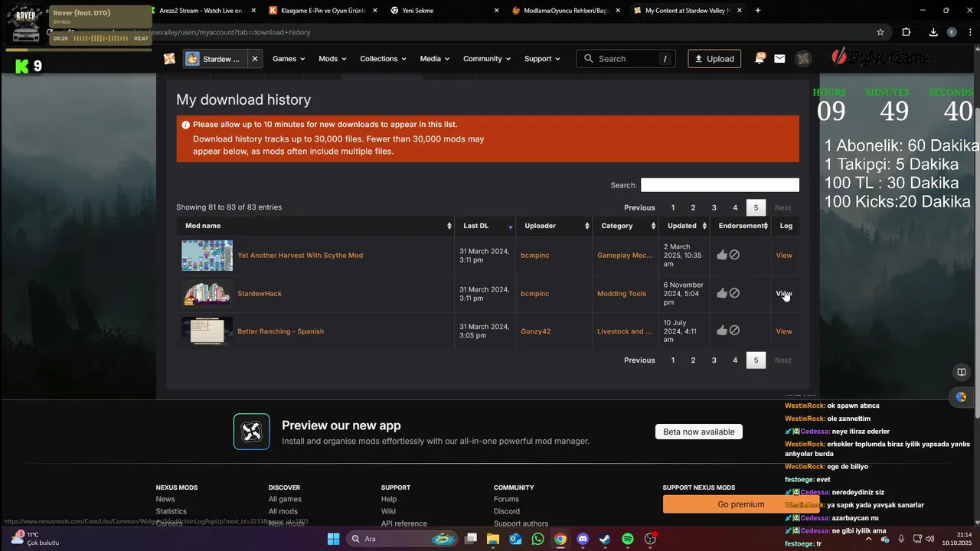Viewport: 980px width, 551px height.
Task: Open Discord from the taskbar
Action: click(583, 539)
